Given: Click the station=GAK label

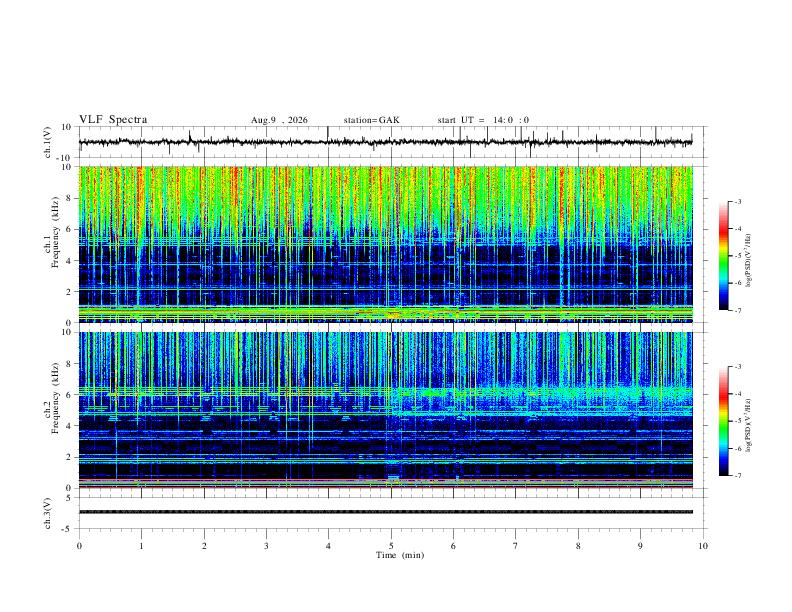Looking at the screenshot, I should (371, 120).
